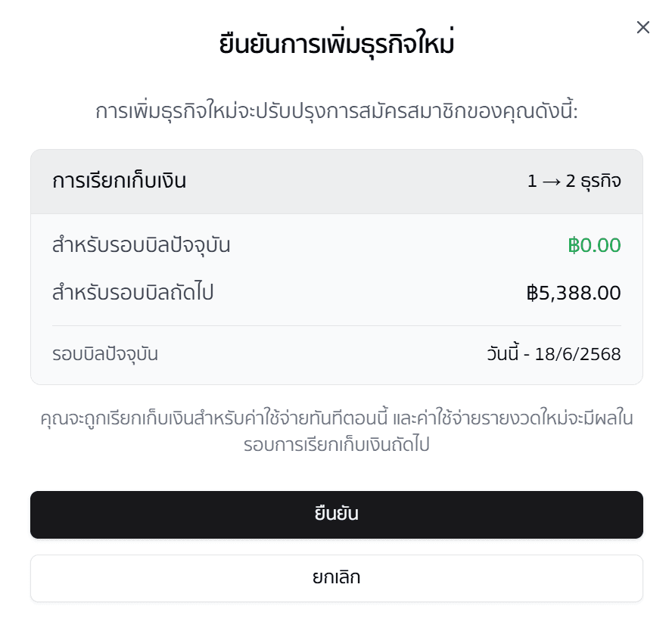This screenshot has height=634, width=672.
Task: Click the gray billing summary panel
Action: [336, 265]
